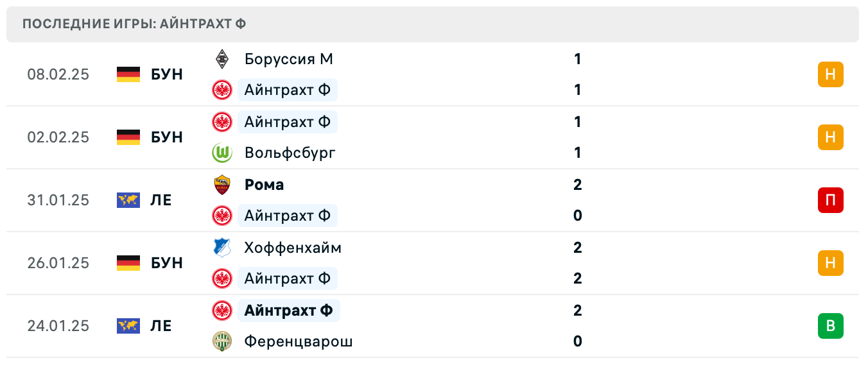
Task: Click the Hoffenheim club logo
Action: click(222, 248)
